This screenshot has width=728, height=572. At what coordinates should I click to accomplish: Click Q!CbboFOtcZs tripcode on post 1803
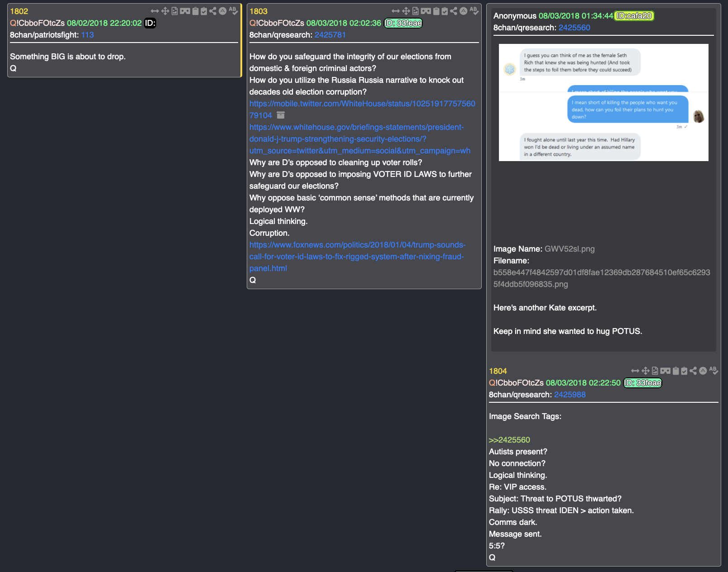click(x=277, y=23)
